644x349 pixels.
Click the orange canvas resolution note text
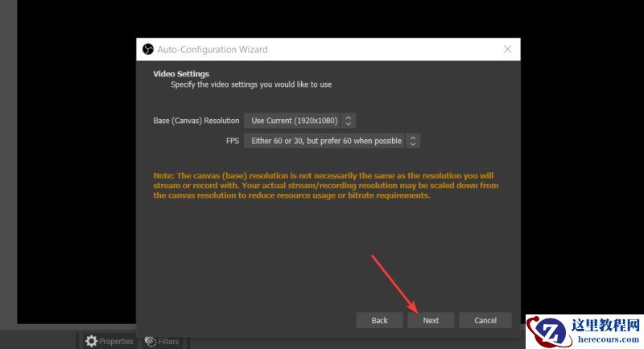(326, 186)
